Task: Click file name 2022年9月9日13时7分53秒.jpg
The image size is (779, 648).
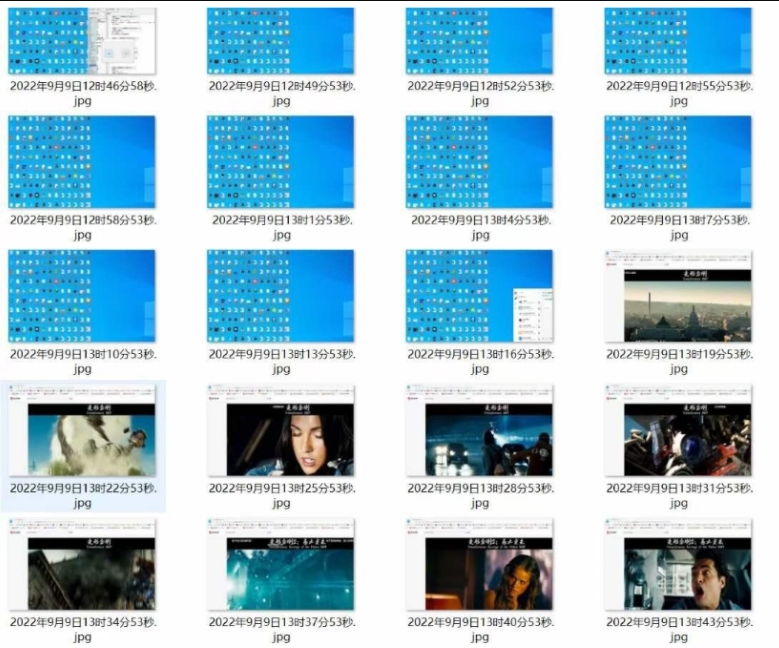Action: coord(679,228)
